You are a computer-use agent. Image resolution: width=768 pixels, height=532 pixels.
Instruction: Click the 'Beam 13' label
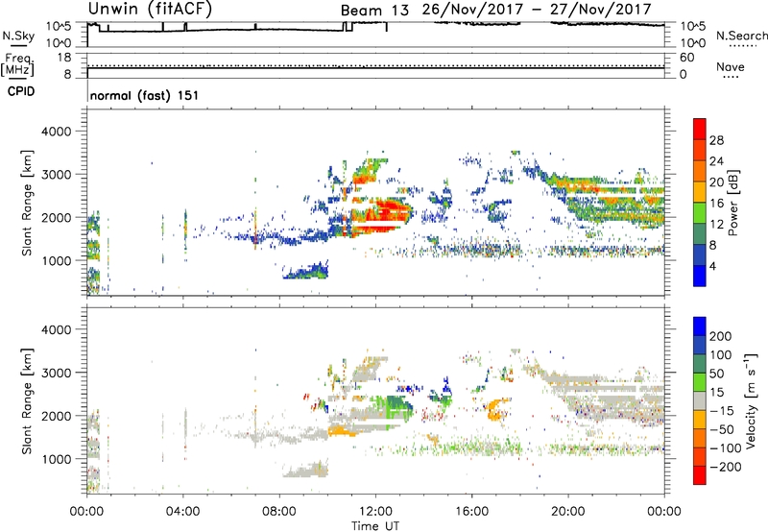[374, 11]
